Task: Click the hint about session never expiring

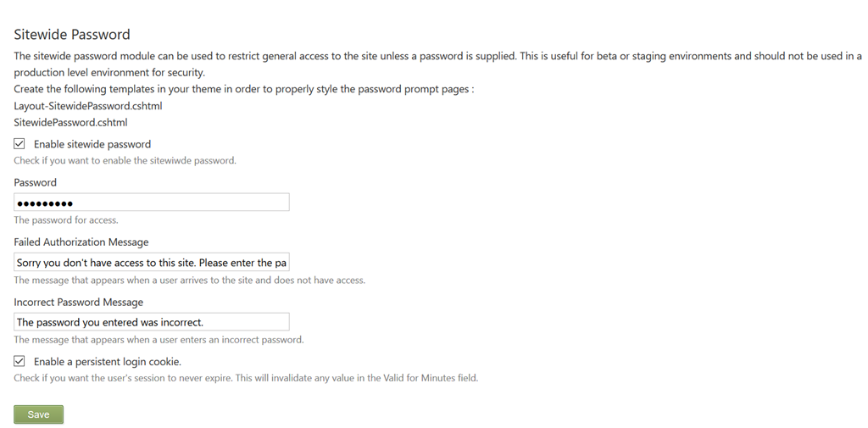Action: coord(246,378)
